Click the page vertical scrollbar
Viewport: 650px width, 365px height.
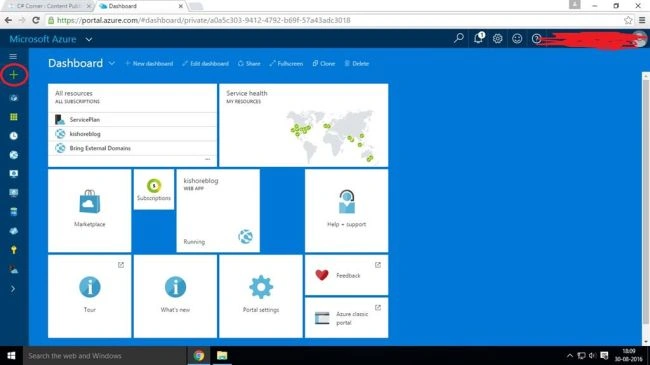click(x=645, y=201)
